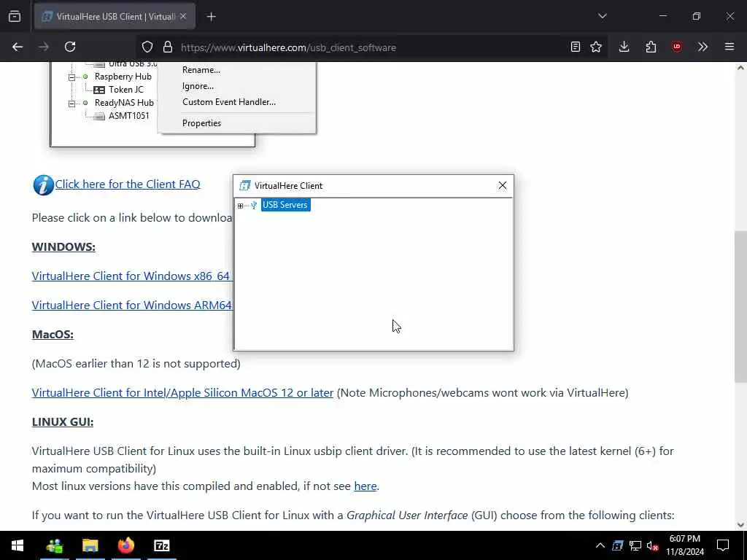Toggle reader view icon in address bar

pos(576,47)
